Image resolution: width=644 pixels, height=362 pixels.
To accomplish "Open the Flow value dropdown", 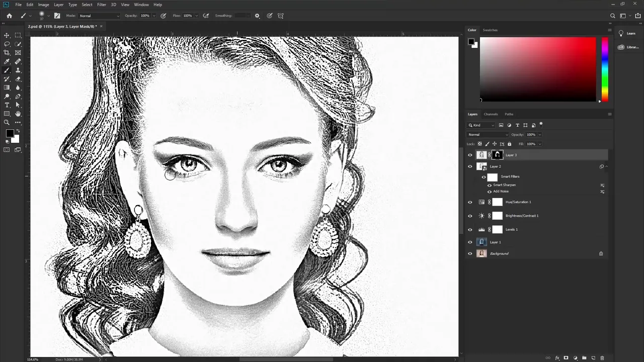I will pos(196,16).
